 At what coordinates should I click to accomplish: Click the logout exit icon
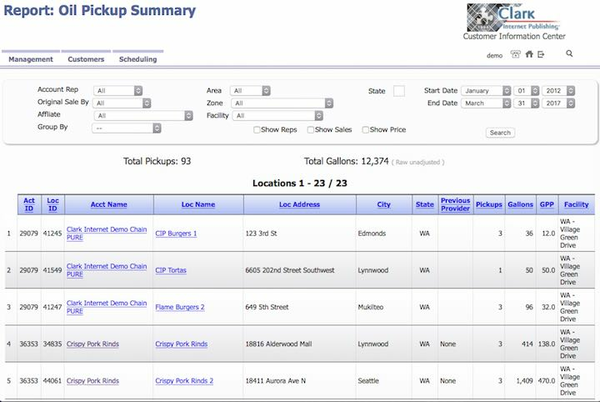pos(541,54)
